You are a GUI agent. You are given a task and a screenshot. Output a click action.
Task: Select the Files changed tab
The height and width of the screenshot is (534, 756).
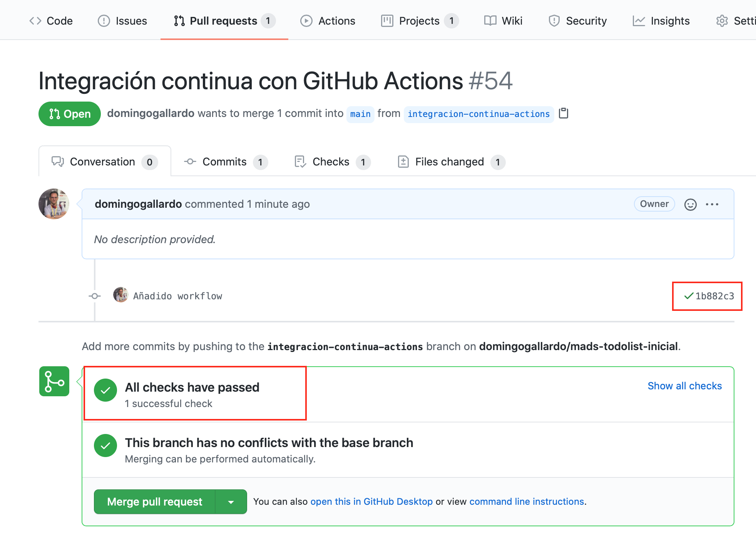(451, 162)
